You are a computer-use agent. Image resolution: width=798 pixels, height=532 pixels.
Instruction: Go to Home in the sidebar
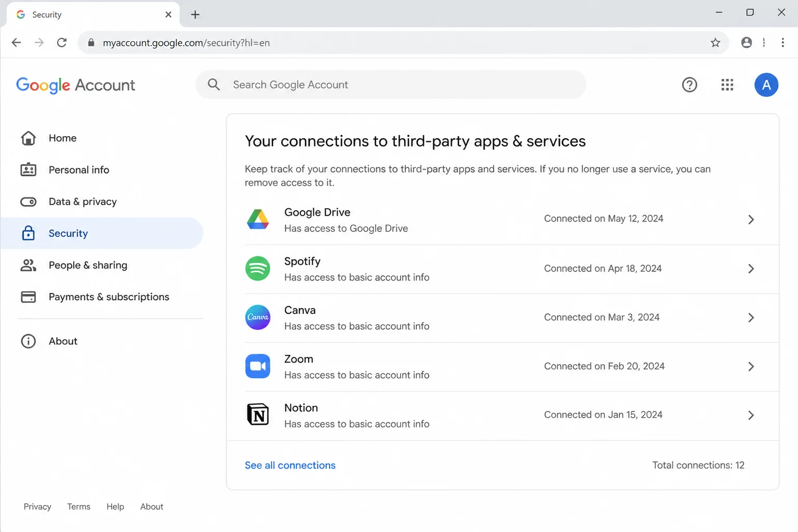click(102, 138)
